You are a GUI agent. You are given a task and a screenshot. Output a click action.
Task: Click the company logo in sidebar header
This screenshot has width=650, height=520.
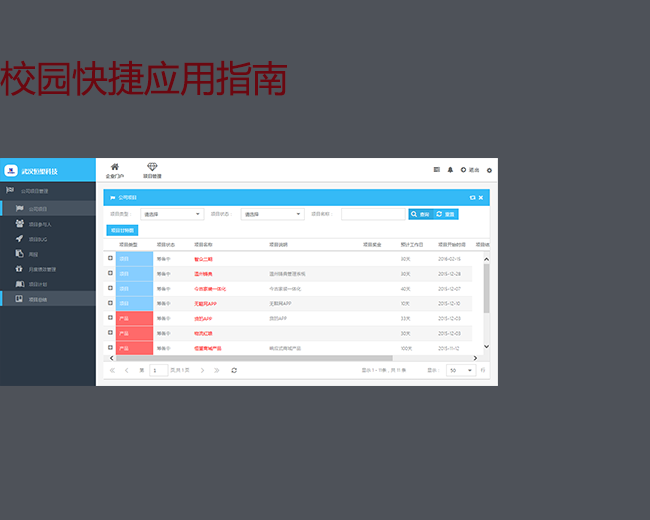[11, 170]
